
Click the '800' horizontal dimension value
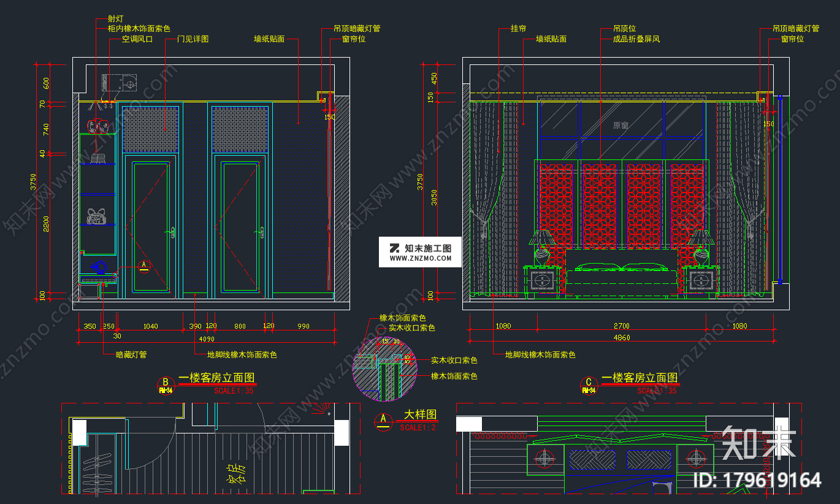240,327
